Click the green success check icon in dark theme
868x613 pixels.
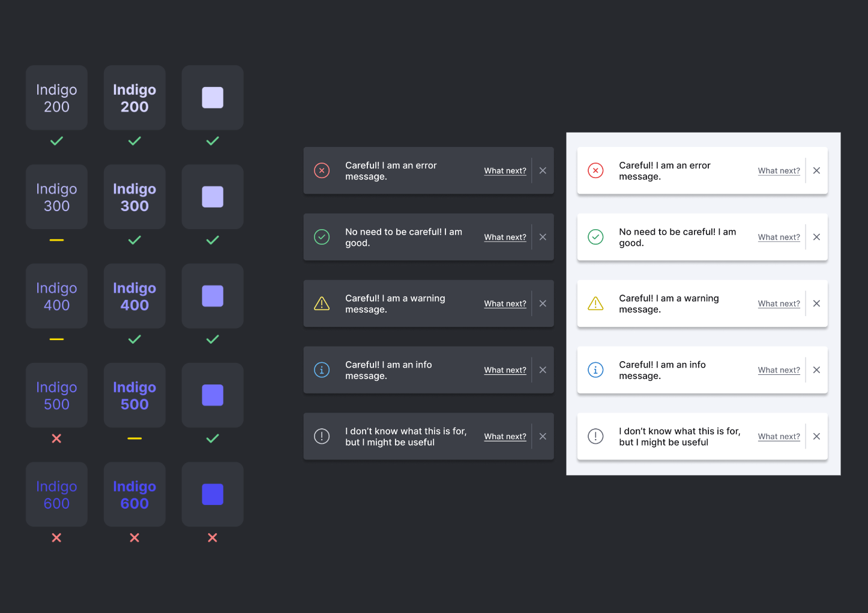322,237
